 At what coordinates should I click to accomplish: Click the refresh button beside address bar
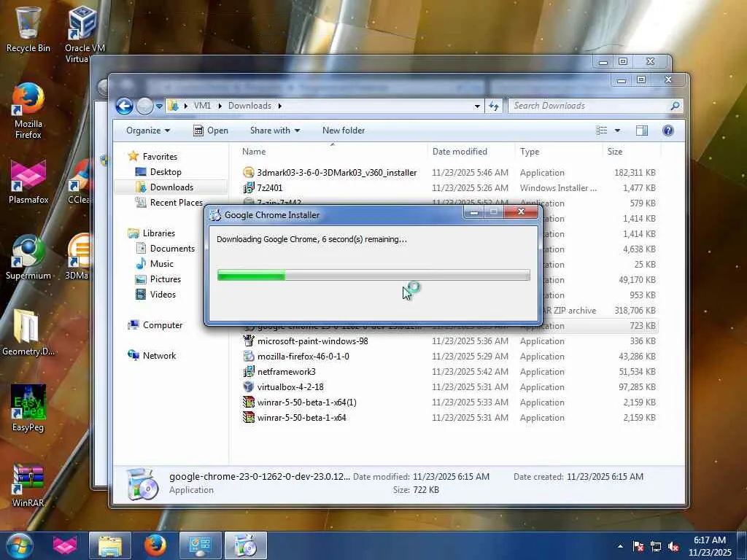click(494, 106)
